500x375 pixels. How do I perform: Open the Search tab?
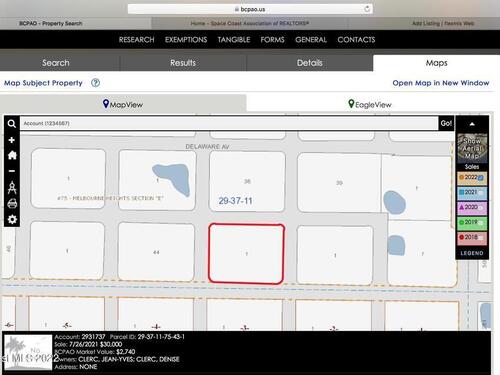coord(56,63)
